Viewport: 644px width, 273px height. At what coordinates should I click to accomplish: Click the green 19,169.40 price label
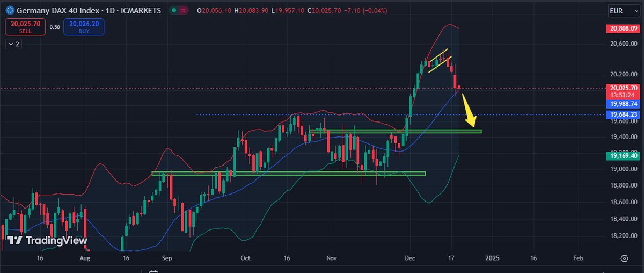pyautogui.click(x=624, y=156)
